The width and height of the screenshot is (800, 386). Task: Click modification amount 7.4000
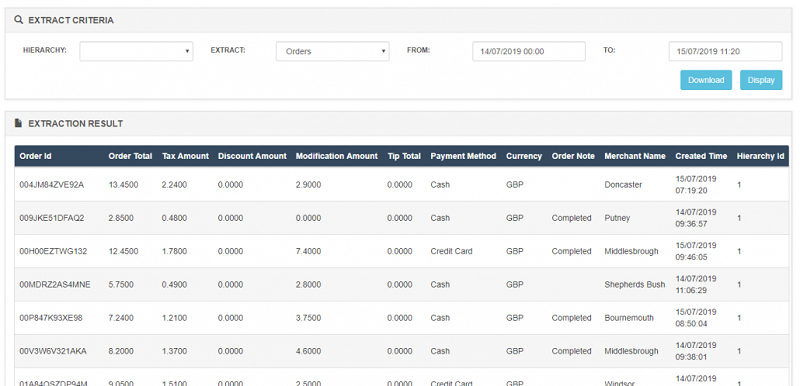click(308, 251)
